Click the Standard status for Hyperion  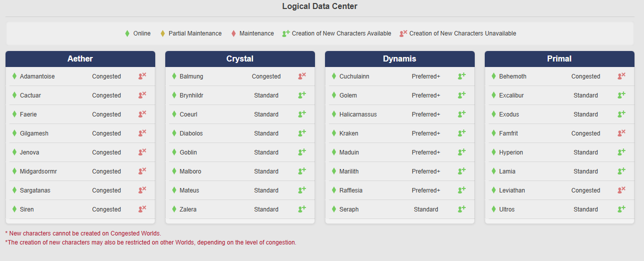pos(586,152)
